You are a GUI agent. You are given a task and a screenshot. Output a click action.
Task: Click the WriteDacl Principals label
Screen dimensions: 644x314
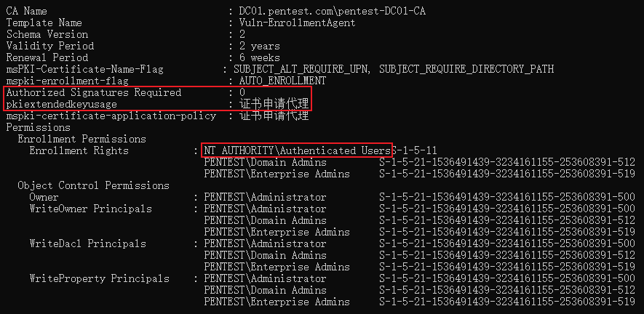(87, 243)
